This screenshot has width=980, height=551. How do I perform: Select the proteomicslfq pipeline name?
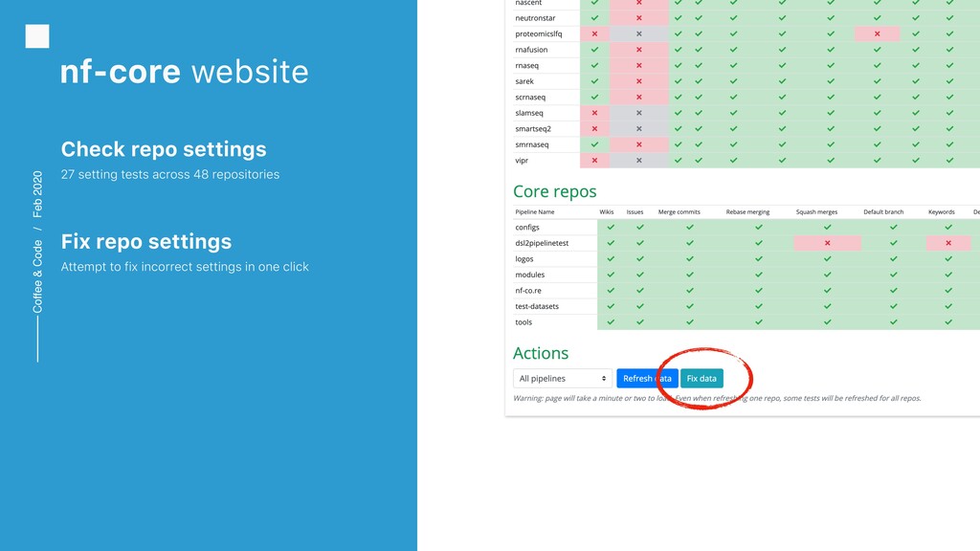(538, 33)
